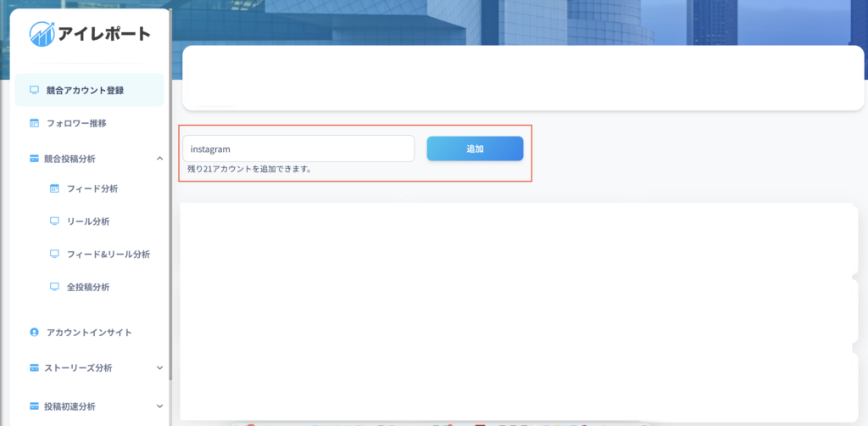868x426 pixels.
Task: Expand the ストーリーズ分析 submenu arrow
Action: [x=159, y=368]
